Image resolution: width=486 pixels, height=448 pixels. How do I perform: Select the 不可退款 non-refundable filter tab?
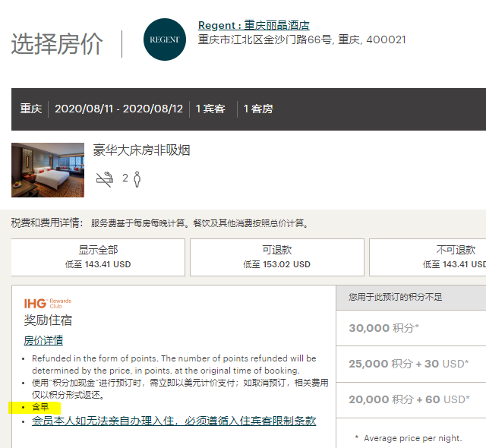[428, 257]
